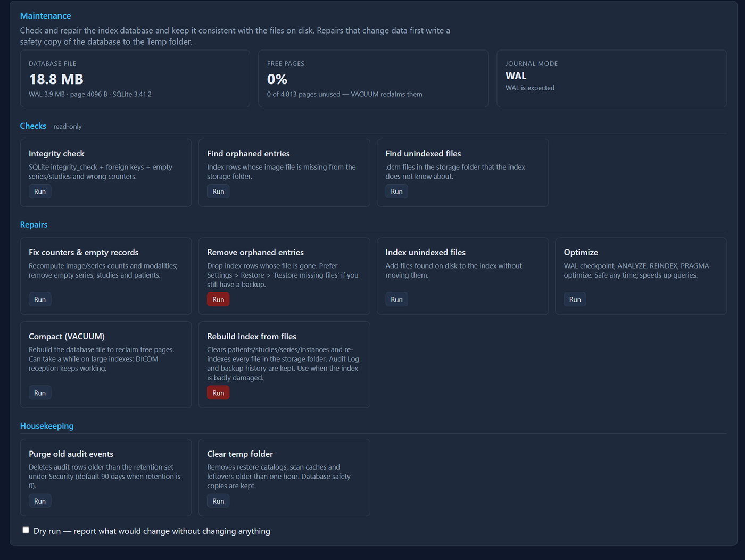
Task: Click the 'Clear temp folder' title
Action: [240, 454]
